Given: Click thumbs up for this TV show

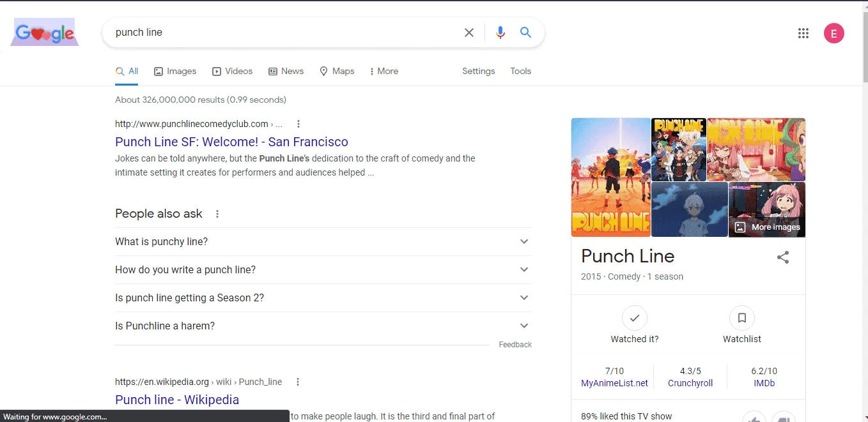Looking at the screenshot, I should (754, 418).
